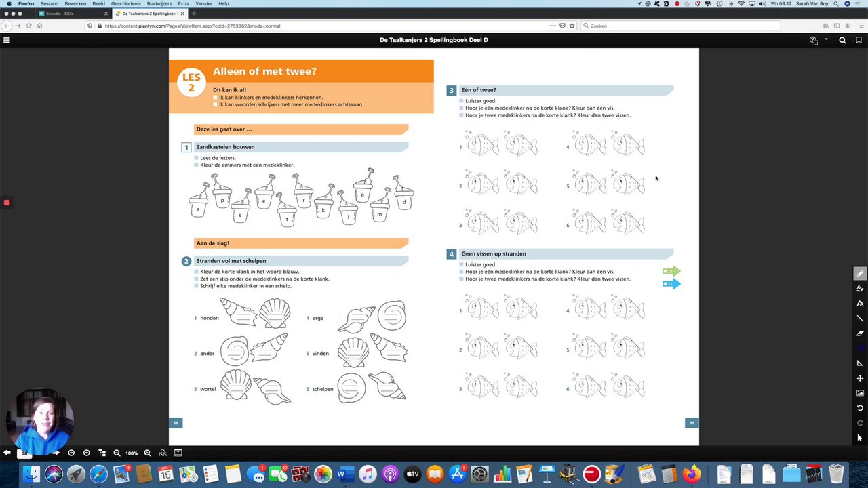Image resolution: width=868 pixels, height=488 pixels.
Task: Click the checkbox before 'Ik kan klinkers en medeklinkers herkennen'
Action: (x=215, y=98)
